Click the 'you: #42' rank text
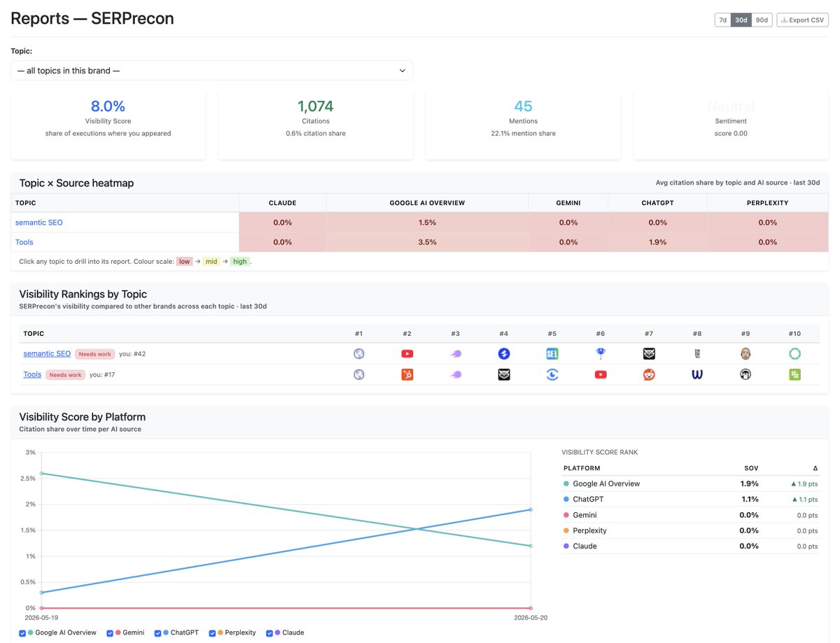The height and width of the screenshot is (643, 840). tap(132, 354)
